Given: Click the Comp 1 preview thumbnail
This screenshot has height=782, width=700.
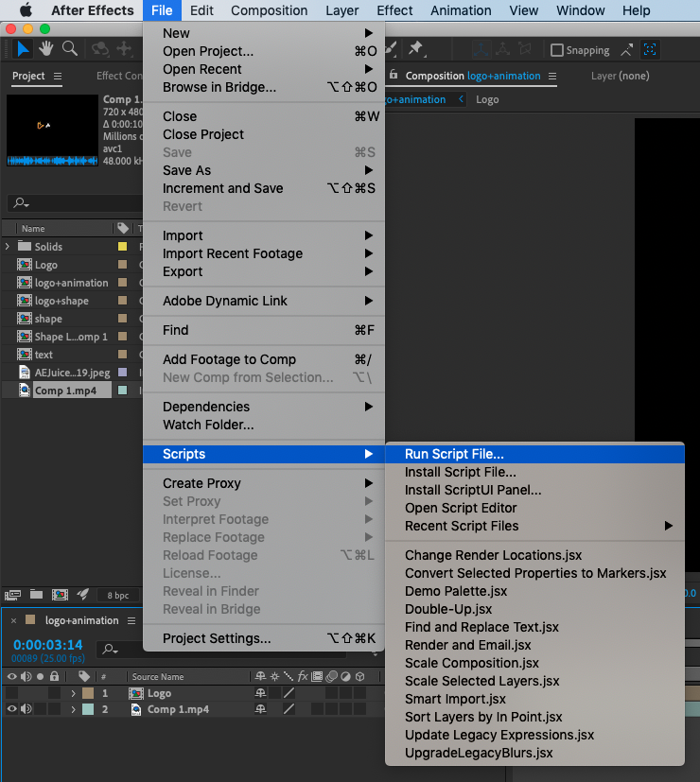Looking at the screenshot, I should tap(52, 130).
